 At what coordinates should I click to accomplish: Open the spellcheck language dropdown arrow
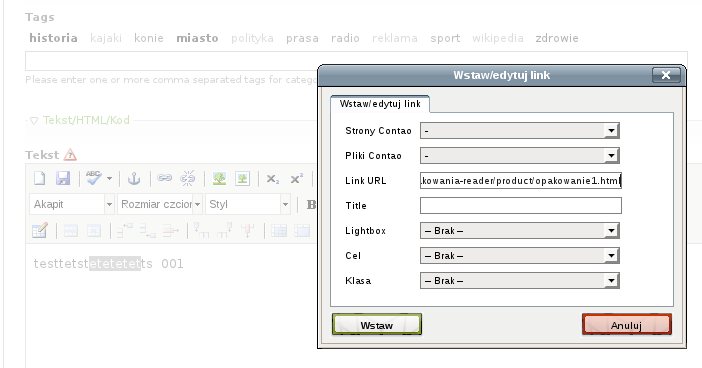110,179
